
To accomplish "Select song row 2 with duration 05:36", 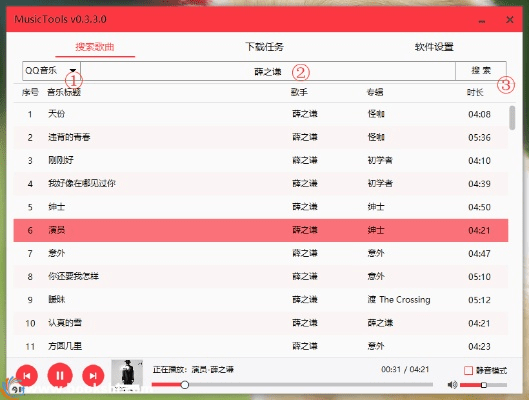I will tap(261, 137).
